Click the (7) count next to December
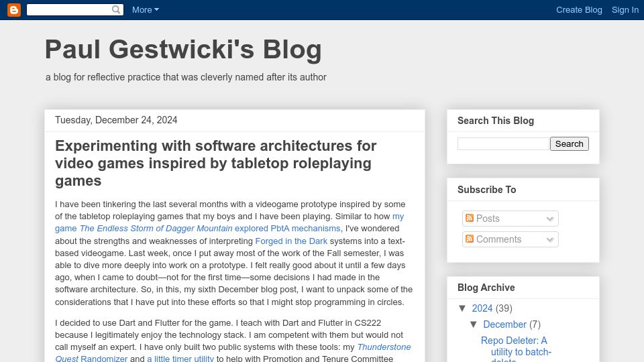 (x=535, y=324)
